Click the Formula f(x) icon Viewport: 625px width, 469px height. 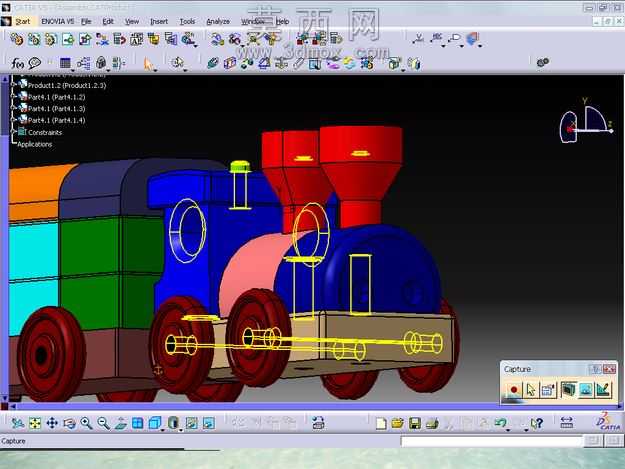click(x=17, y=63)
